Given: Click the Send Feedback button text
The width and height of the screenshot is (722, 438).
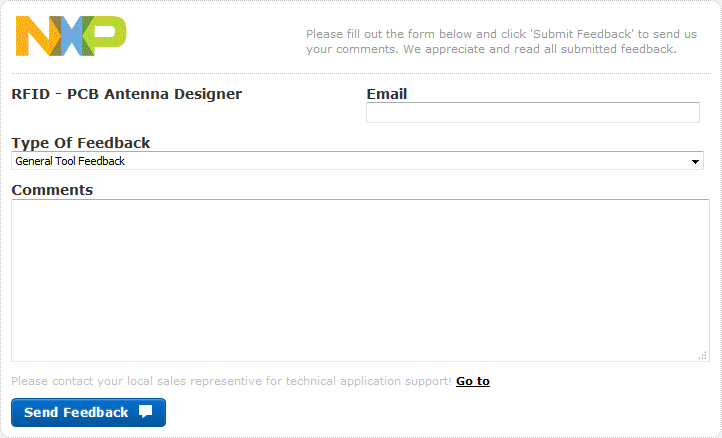Looking at the screenshot, I should [76, 412].
